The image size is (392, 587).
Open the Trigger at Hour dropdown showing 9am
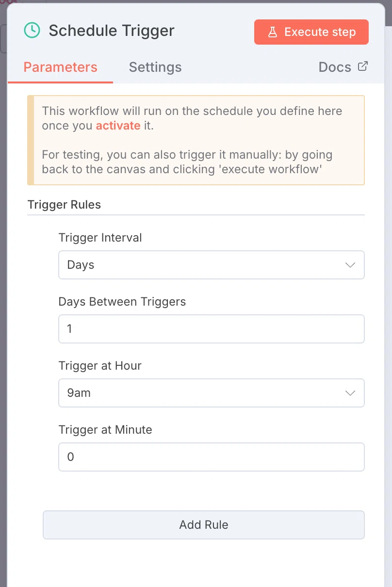point(212,393)
